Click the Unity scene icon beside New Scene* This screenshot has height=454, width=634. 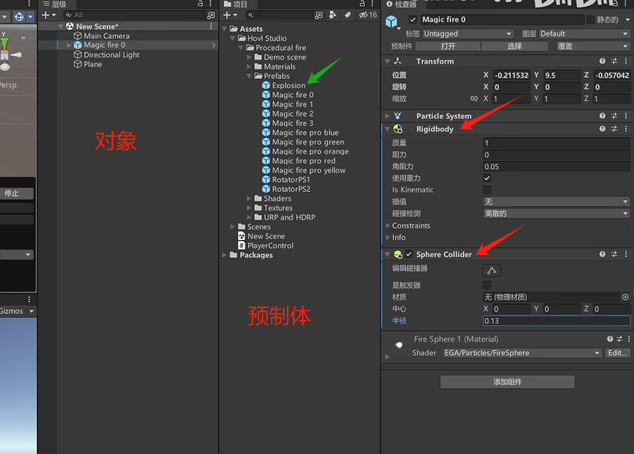[70, 26]
